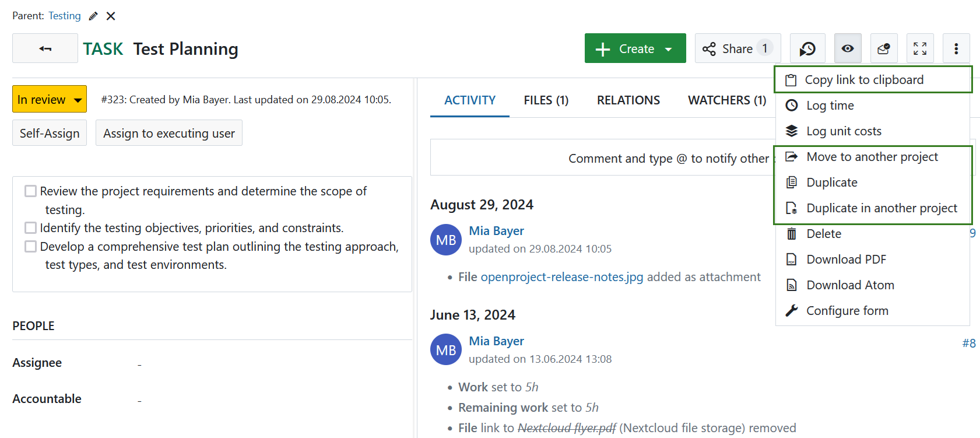Tick the 'Develop a comprehensive test plan' checkbox

click(31, 247)
